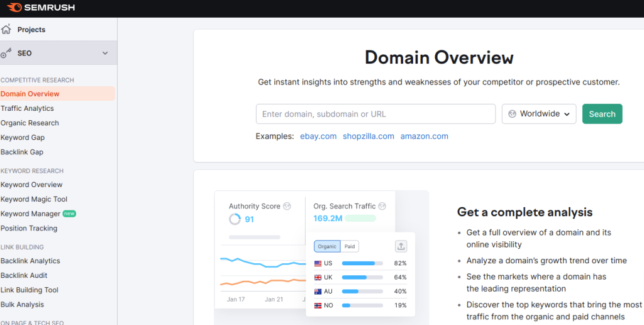The image size is (644, 325).
Task: Click the UK flag icon
Action: click(318, 277)
